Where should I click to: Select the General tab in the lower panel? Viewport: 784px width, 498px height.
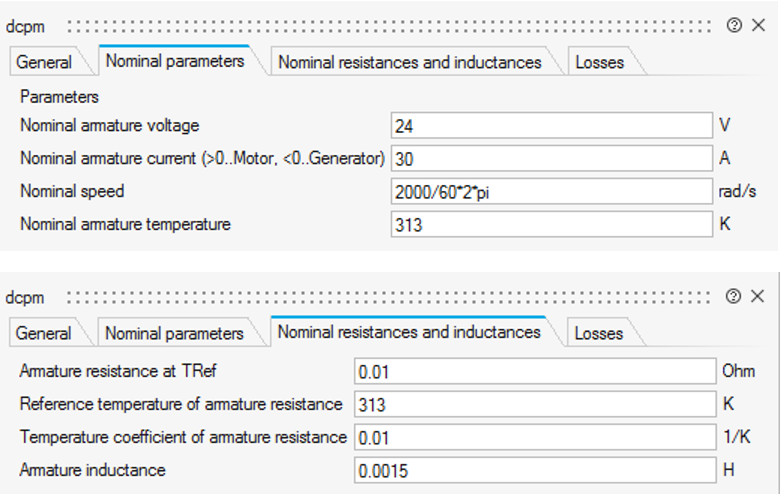tap(44, 333)
